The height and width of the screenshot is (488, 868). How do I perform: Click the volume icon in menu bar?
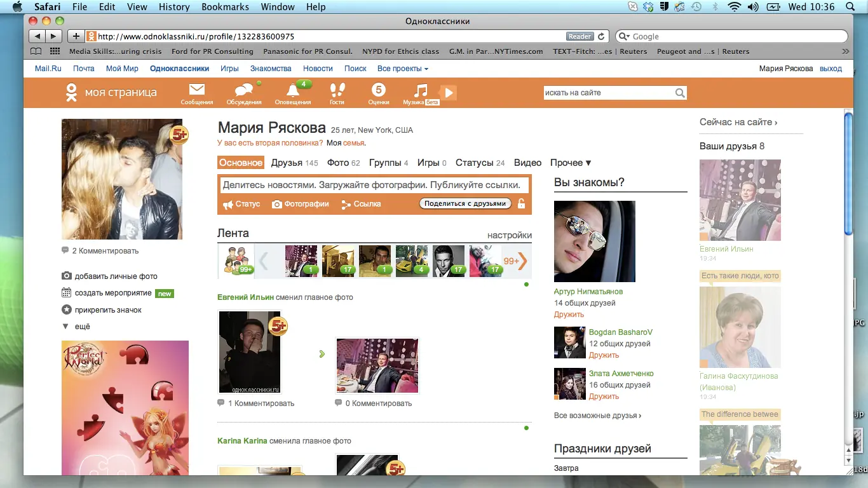coord(753,7)
